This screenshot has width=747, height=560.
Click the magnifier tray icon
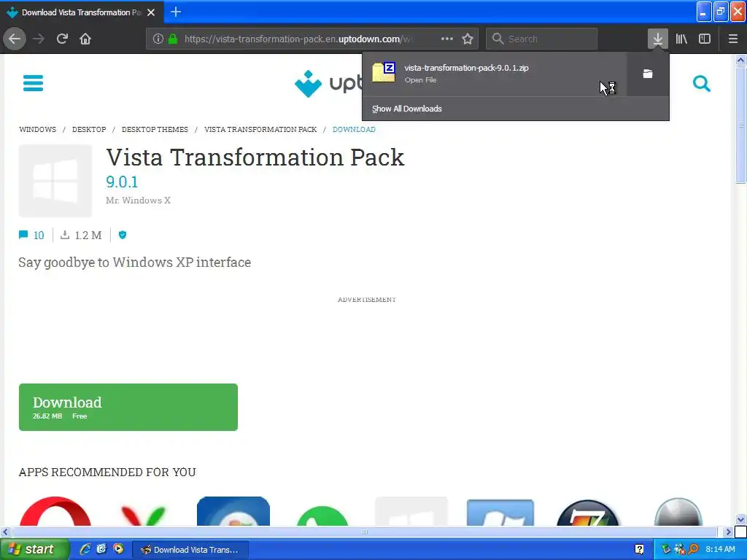(693, 550)
